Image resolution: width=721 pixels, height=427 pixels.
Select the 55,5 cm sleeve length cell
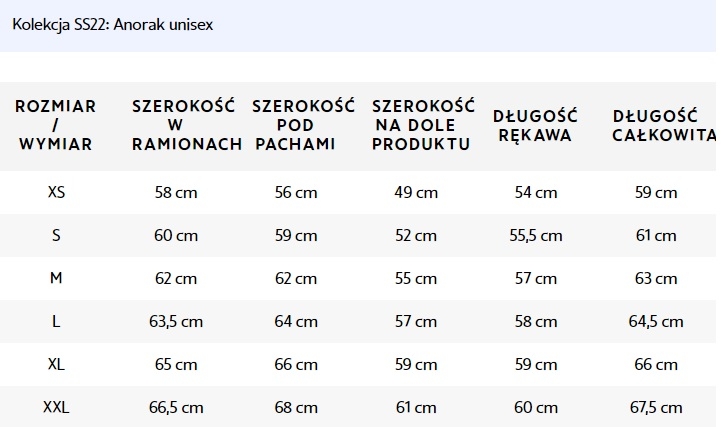(x=536, y=236)
